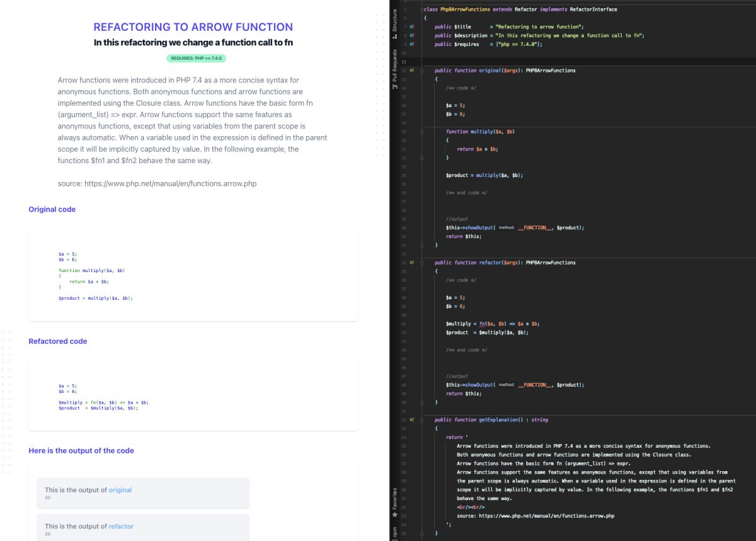
Task: Click the implements gutter icon beside refactor()
Action: 411,262
